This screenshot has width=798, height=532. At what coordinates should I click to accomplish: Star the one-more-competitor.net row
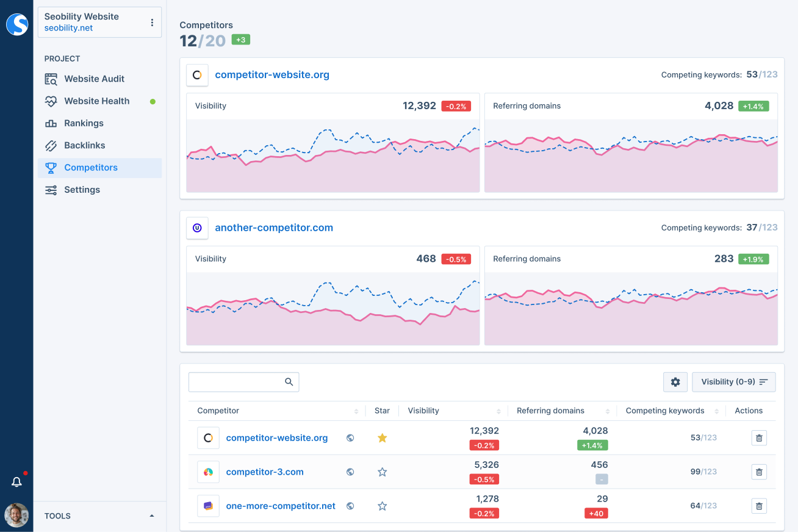[382, 506]
